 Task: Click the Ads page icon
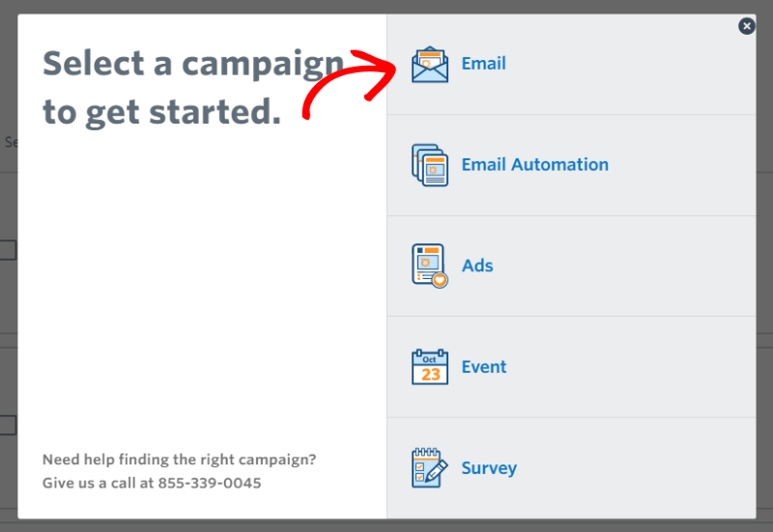(430, 266)
